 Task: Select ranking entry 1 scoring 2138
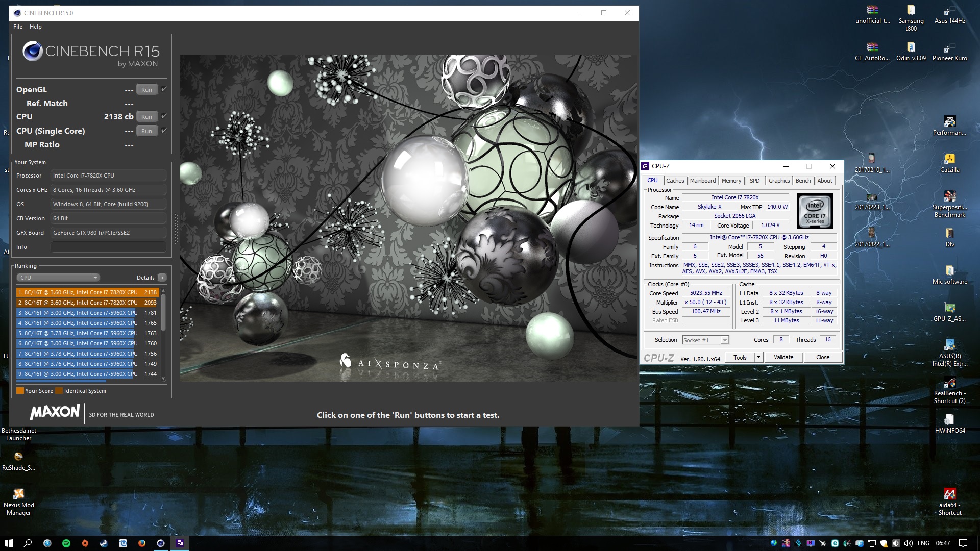(x=87, y=292)
